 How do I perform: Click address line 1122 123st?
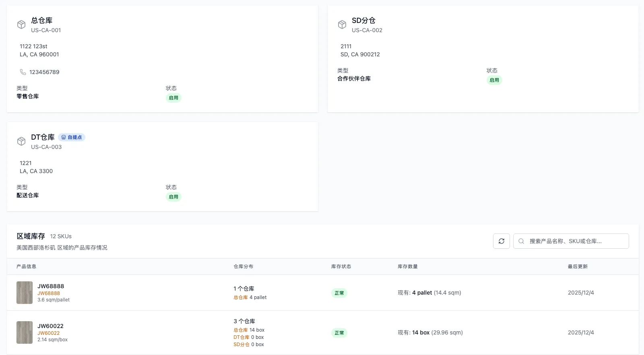tap(33, 46)
